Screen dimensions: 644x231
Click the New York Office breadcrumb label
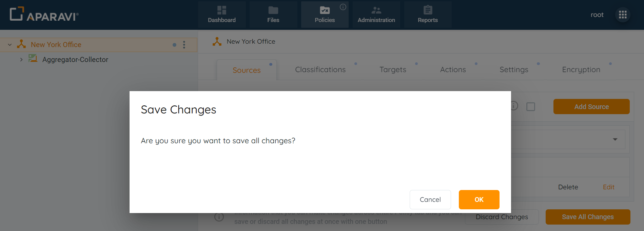251,41
